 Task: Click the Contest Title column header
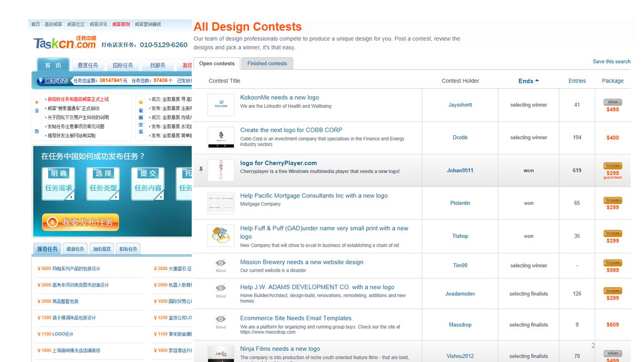coord(224,81)
